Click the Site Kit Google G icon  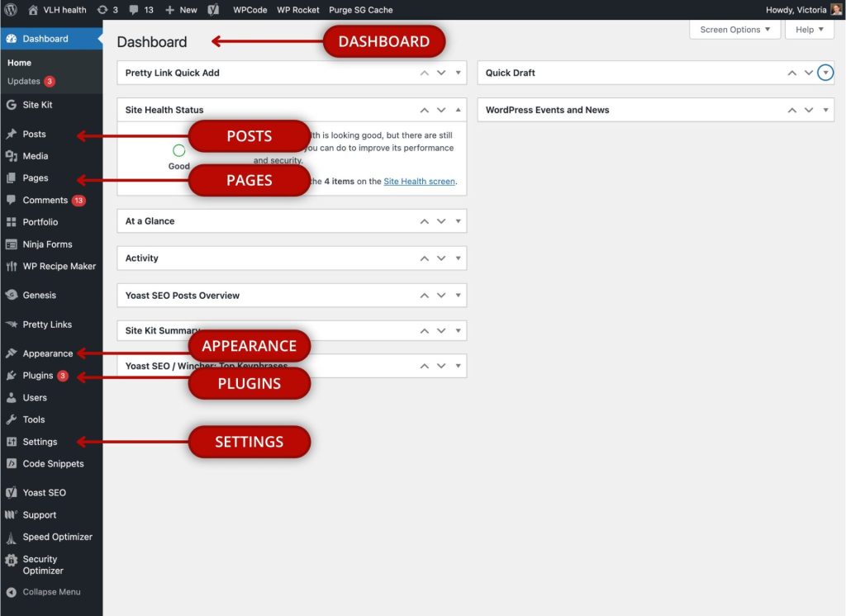12,105
